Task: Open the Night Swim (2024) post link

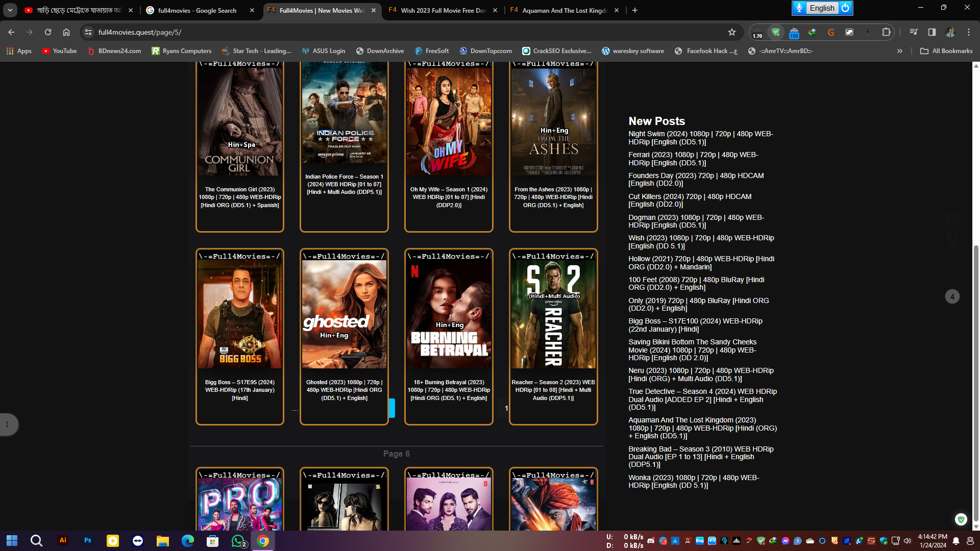Action: (700, 138)
